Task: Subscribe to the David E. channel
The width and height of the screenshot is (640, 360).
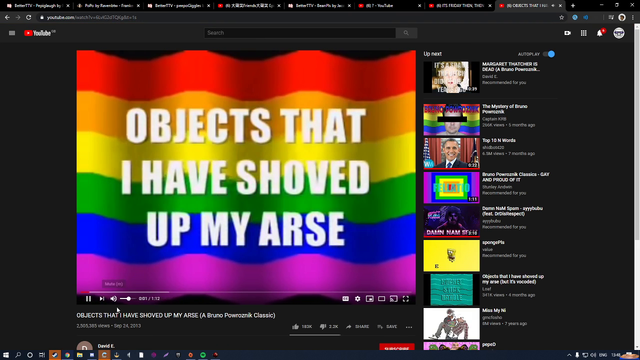Action: (x=397, y=347)
